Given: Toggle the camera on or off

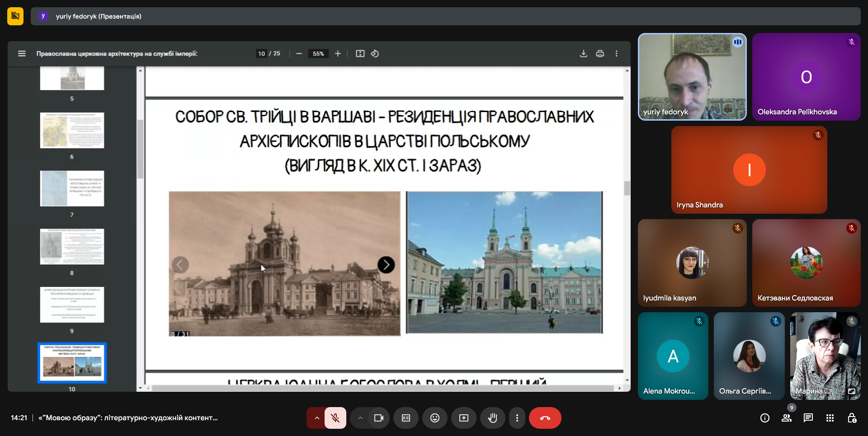Looking at the screenshot, I should point(378,418).
